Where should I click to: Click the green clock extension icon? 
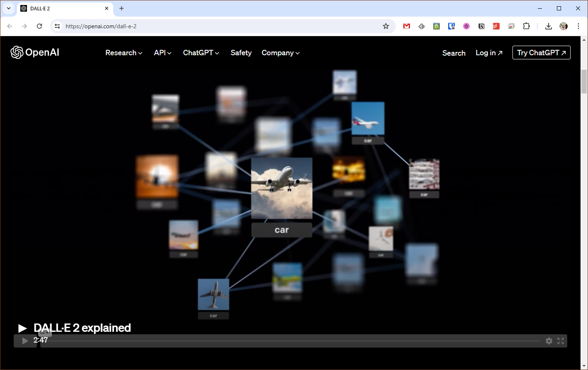pyautogui.click(x=437, y=26)
